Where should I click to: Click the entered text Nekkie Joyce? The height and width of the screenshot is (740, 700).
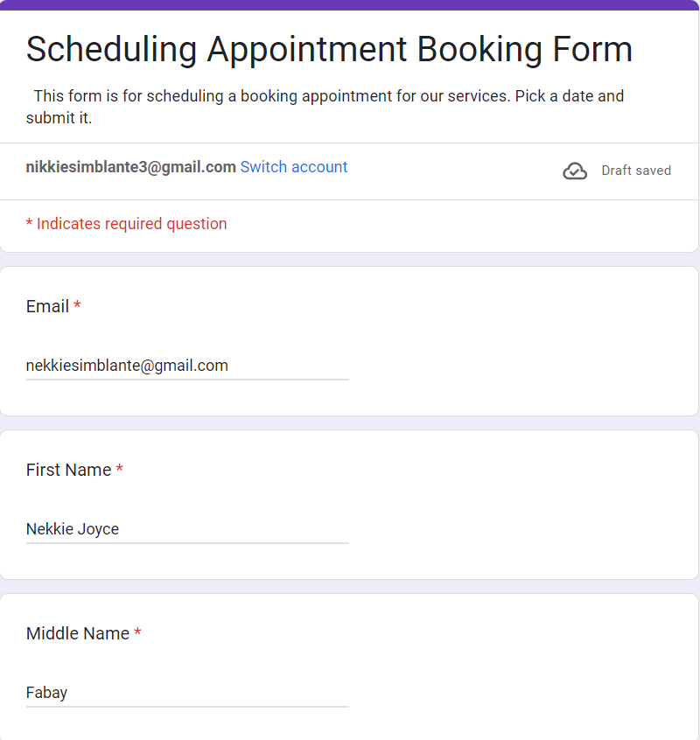[x=73, y=529]
